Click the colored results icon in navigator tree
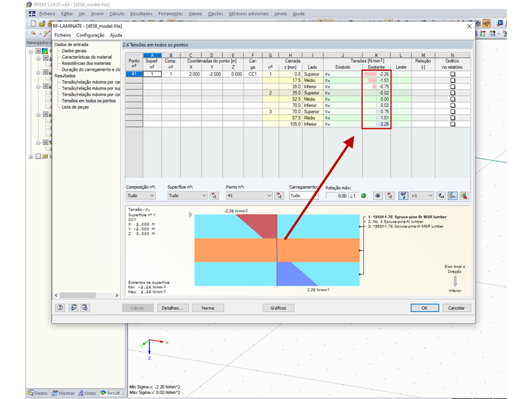532x399 pixels. pyautogui.click(x=45, y=51)
